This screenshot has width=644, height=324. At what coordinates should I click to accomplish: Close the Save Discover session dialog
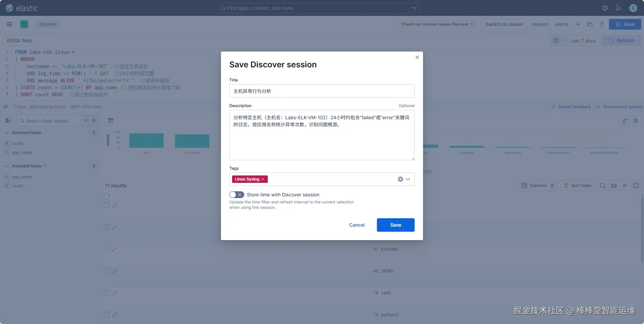click(417, 57)
